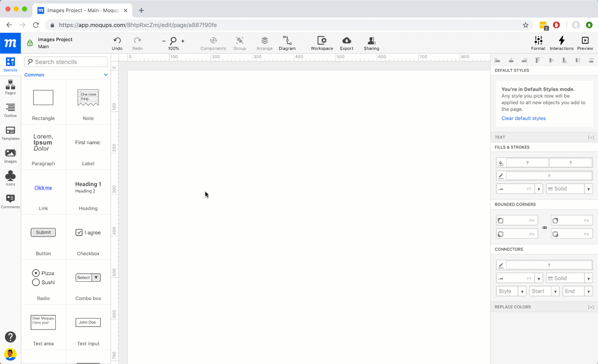
Task: Open the Stencils panel
Action: tap(10, 64)
